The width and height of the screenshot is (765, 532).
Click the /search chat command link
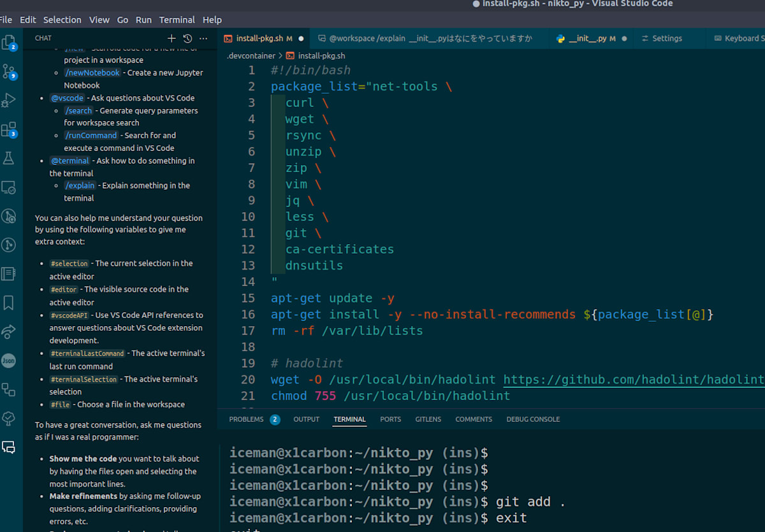79,111
